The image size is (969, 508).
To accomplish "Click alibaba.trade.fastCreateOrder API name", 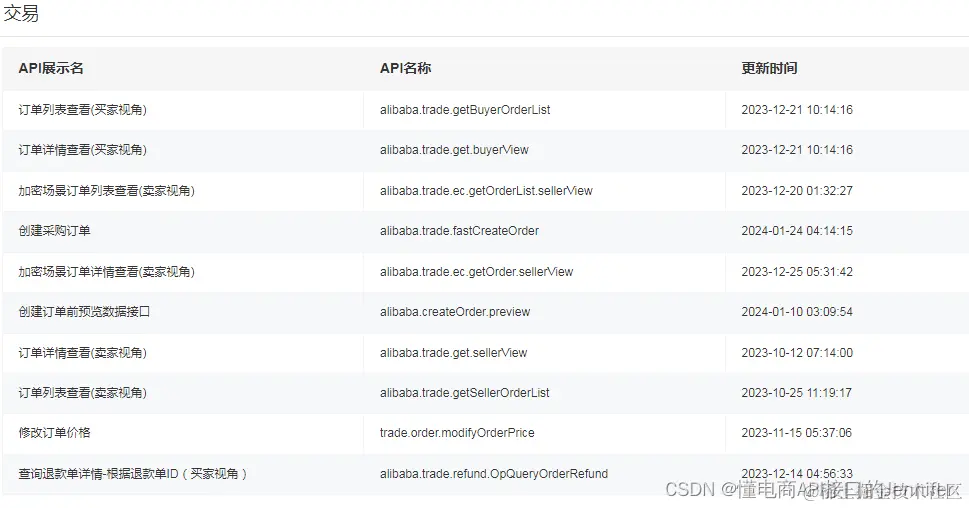I will [459, 231].
